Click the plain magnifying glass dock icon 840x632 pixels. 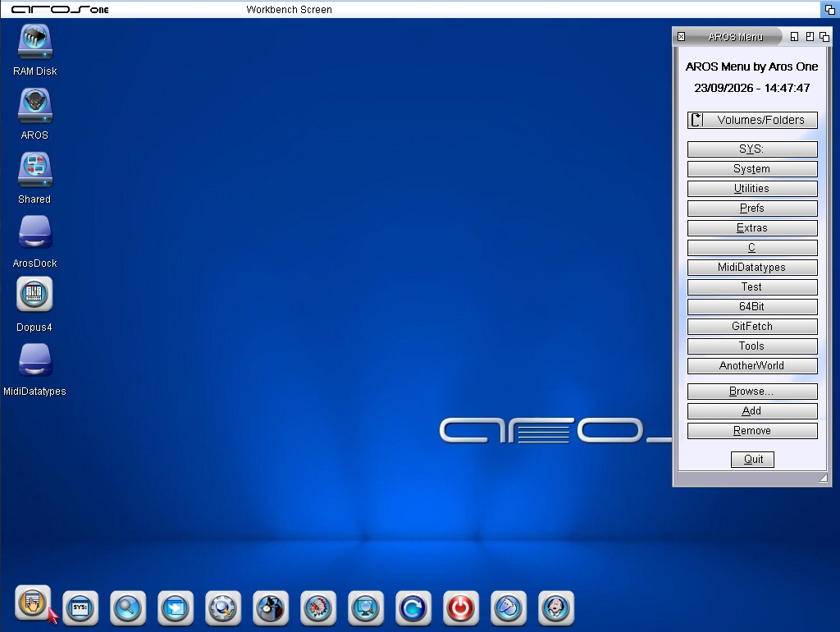tap(128, 608)
